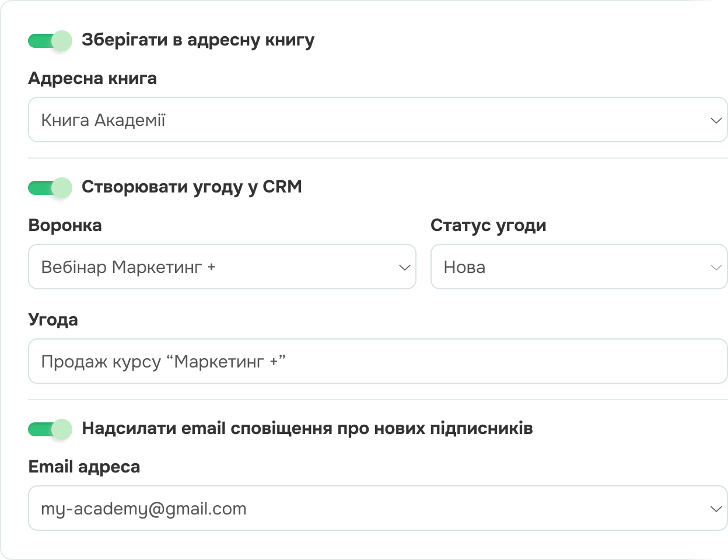Click chevron arrow in Статус угоди field
Image resolution: width=728 pixels, height=560 pixels.
(716, 268)
